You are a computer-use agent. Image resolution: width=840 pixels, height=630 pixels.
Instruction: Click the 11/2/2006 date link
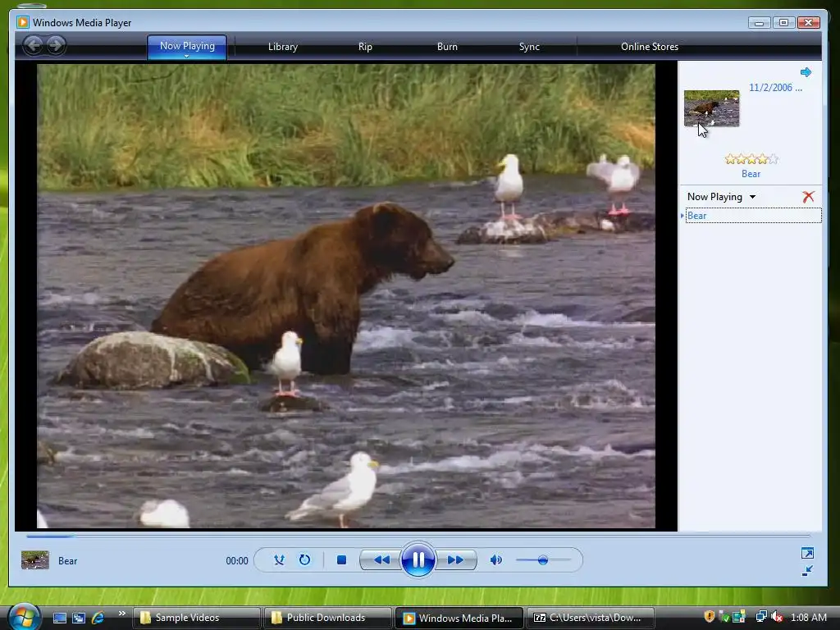pos(775,87)
